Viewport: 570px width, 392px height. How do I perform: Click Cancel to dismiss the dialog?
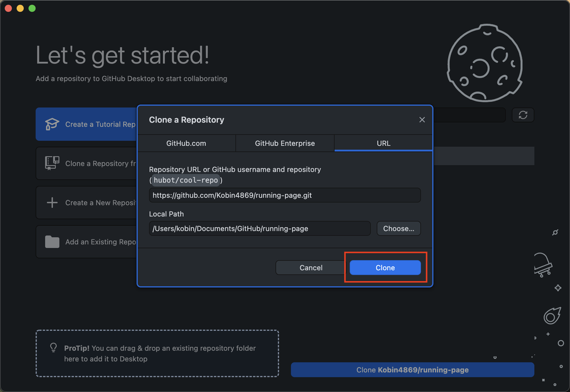(310, 267)
